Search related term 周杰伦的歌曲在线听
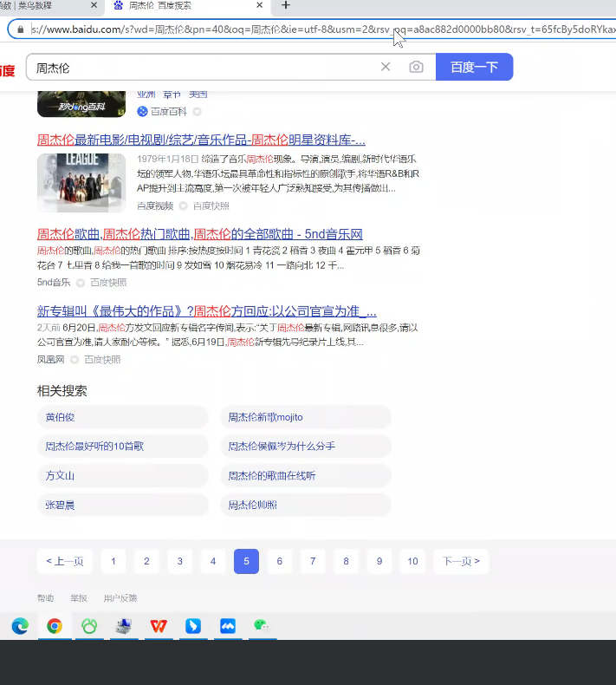 306,476
